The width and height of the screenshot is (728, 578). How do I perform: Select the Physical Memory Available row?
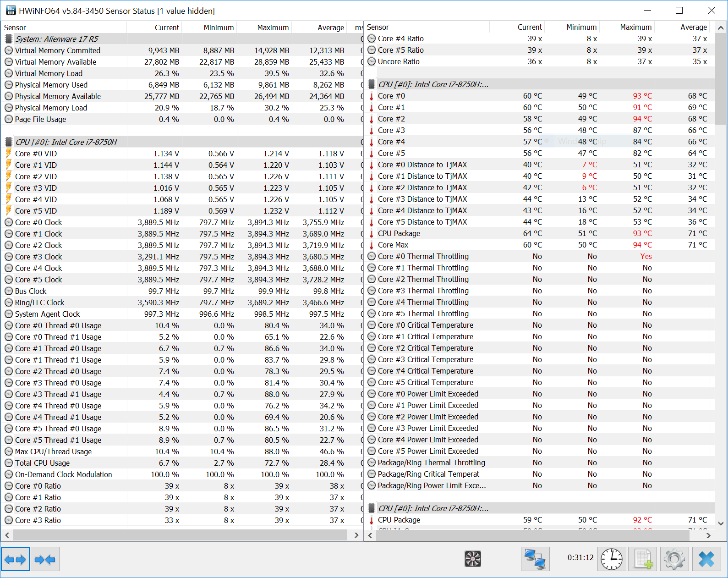[183, 96]
